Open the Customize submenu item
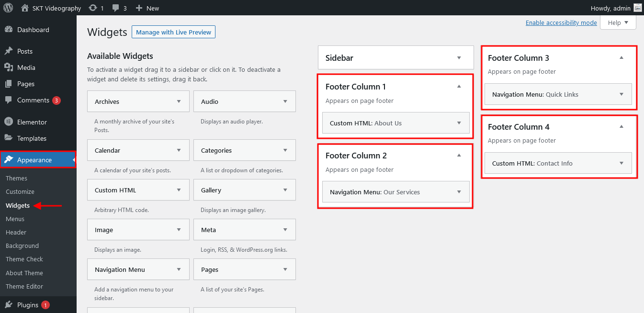The height and width of the screenshot is (313, 644). (20, 191)
